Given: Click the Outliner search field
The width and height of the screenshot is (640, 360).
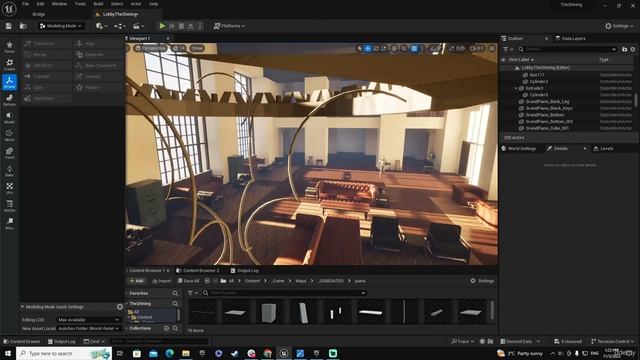Looking at the screenshot, I should click(x=567, y=49).
